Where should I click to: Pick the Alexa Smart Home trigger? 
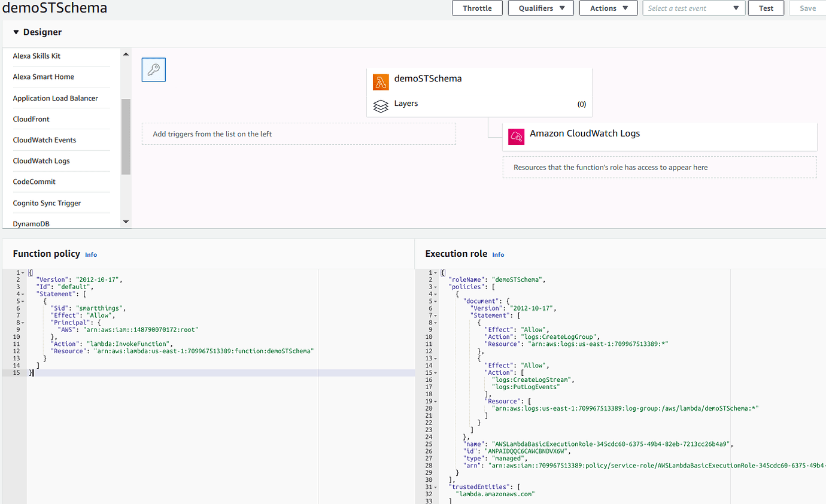pos(43,77)
